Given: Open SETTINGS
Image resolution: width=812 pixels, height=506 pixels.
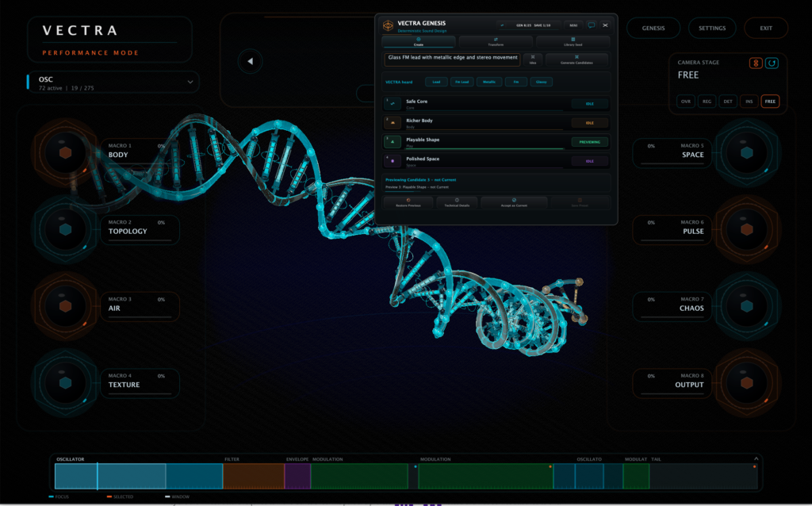Looking at the screenshot, I should [x=712, y=28].
